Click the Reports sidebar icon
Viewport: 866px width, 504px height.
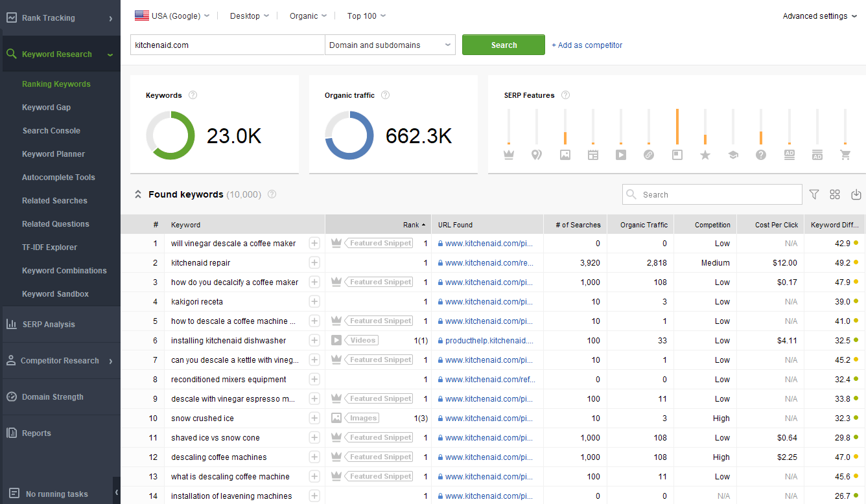point(11,433)
